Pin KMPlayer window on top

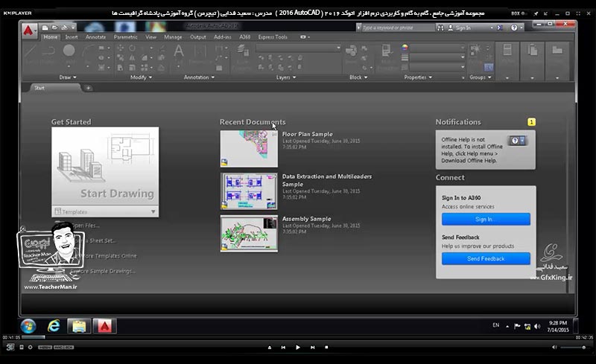[536, 13]
